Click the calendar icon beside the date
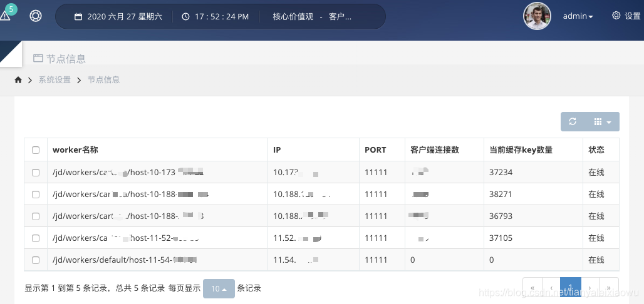Image resolution: width=644 pixels, height=304 pixels. tap(78, 17)
